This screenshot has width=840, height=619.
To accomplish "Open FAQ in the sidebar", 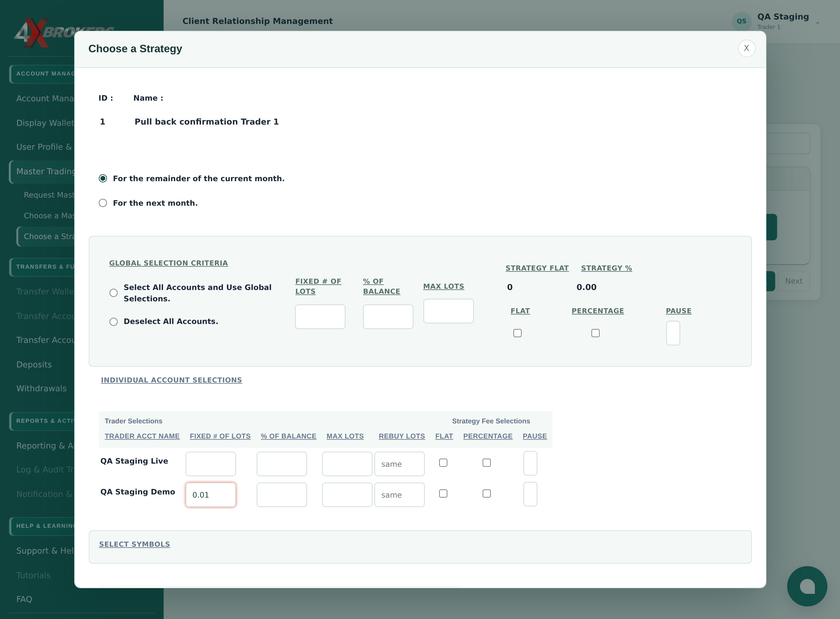I will click(x=24, y=599).
